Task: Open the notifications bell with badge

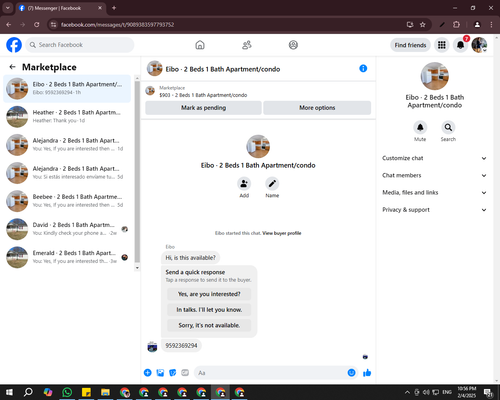Action: point(460,45)
